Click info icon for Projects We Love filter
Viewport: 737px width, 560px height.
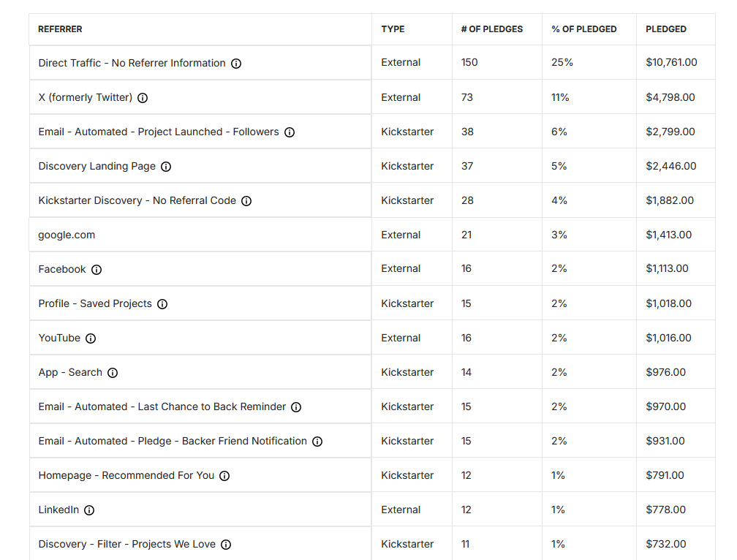coord(226,545)
